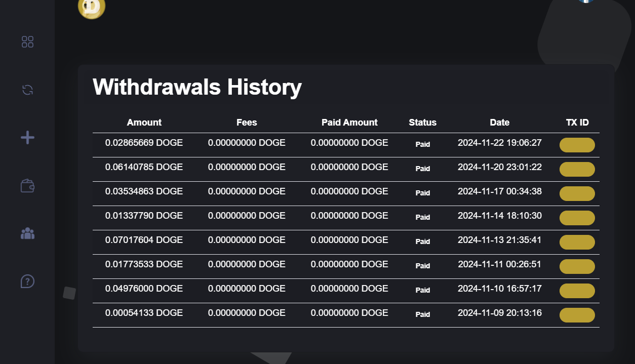
Task: Select amount 0.07017604 DOGE
Action: (x=144, y=240)
